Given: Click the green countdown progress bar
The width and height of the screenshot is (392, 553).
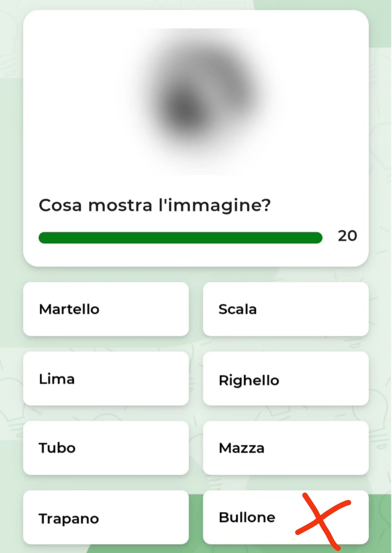Looking at the screenshot, I should click(x=180, y=238).
